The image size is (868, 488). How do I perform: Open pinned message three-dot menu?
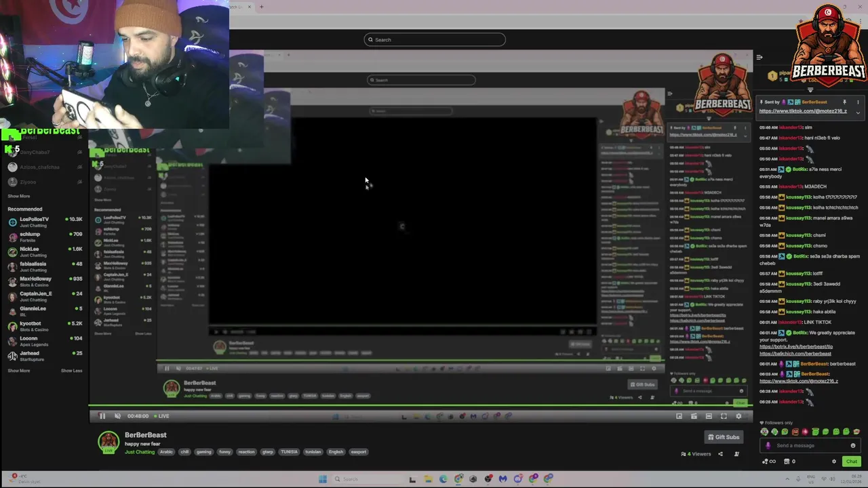(858, 102)
